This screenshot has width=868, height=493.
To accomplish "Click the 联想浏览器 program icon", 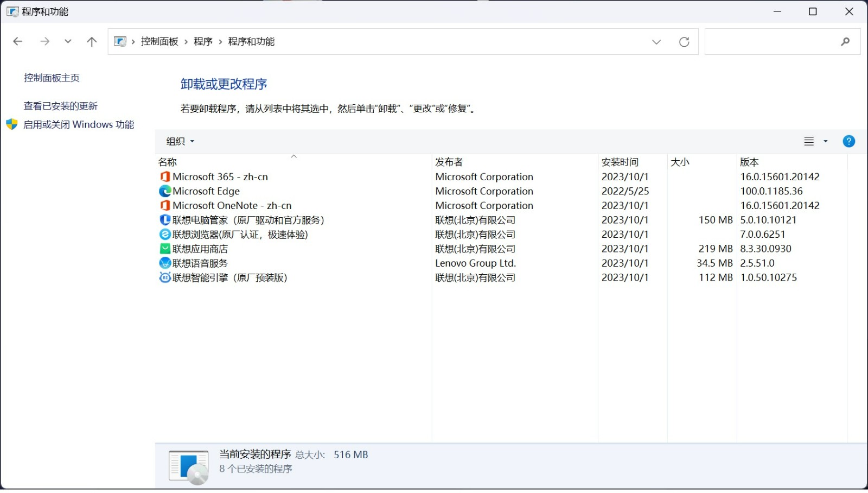I will [x=165, y=235].
